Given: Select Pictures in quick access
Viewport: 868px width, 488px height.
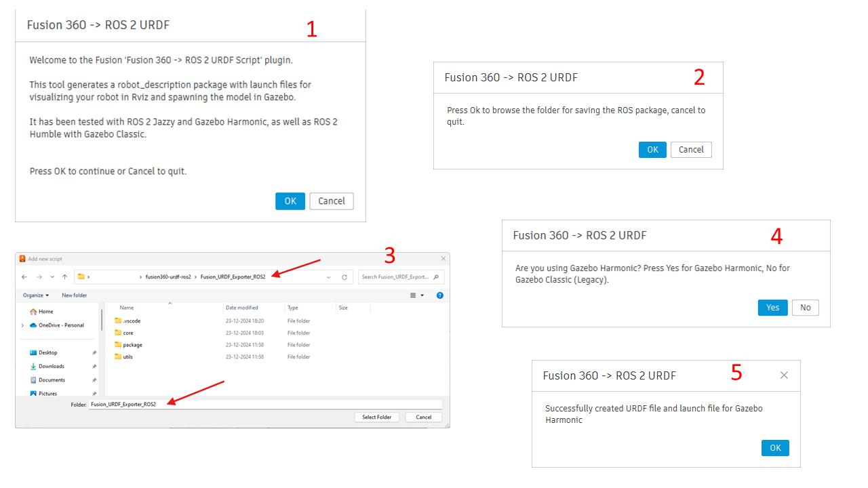Looking at the screenshot, I should [x=47, y=393].
